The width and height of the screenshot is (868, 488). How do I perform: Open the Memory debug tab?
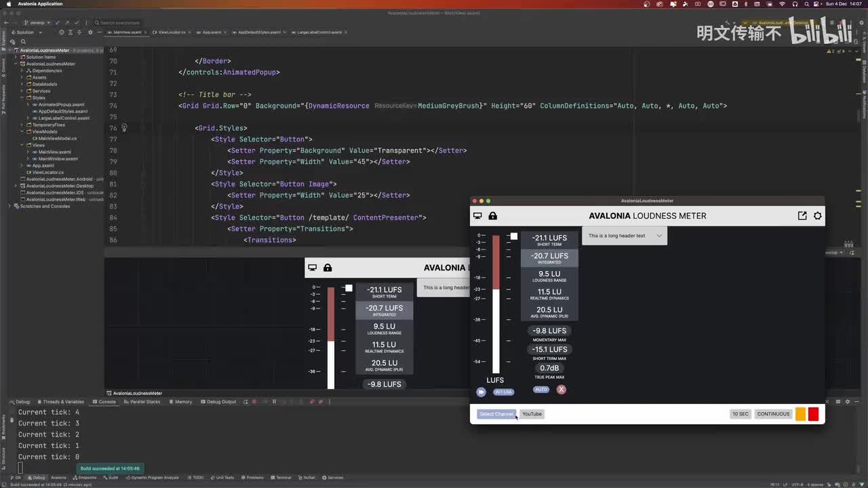(181, 402)
